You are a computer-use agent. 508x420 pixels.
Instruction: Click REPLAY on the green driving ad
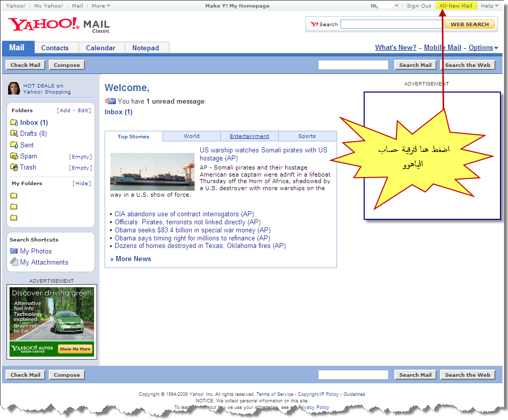point(83,337)
